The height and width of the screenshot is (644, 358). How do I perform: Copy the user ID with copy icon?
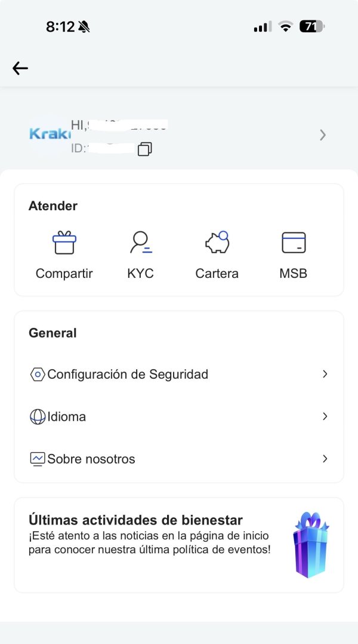tap(144, 149)
